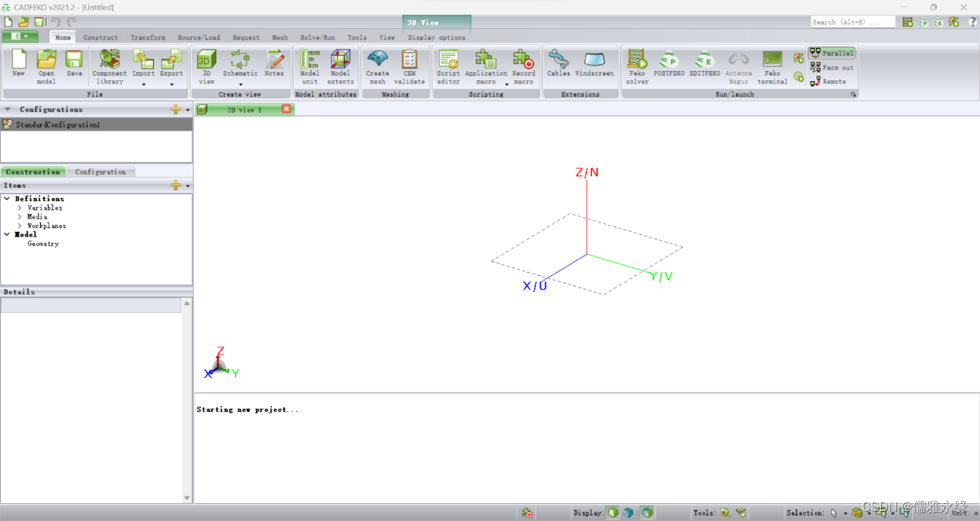Toggle mesh display in the status bar
This screenshot has height=521, width=980.
coord(628,512)
